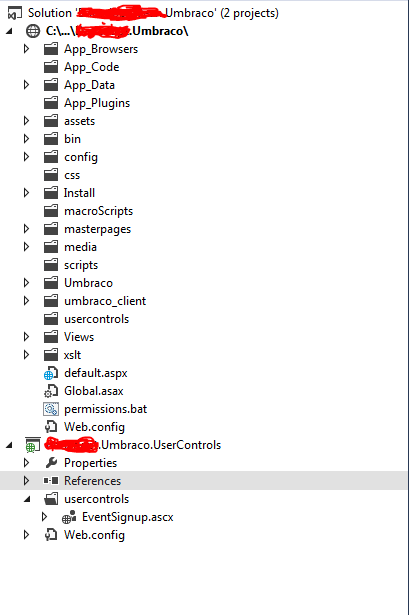Select the macroScripts folder
This screenshot has width=409, height=615.
coord(98,211)
